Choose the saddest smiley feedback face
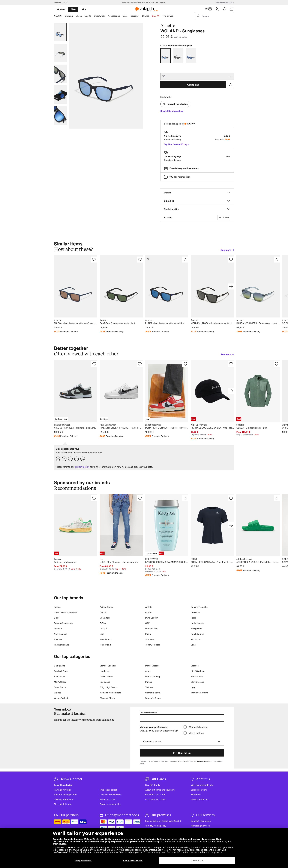The image size is (288, 868). (58, 459)
